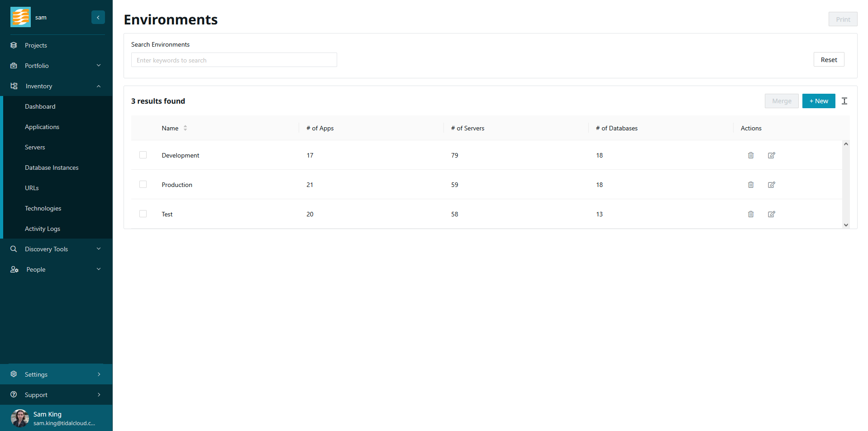This screenshot has height=431, width=868.
Task: Focus the Search Environments input field
Action: [234, 60]
